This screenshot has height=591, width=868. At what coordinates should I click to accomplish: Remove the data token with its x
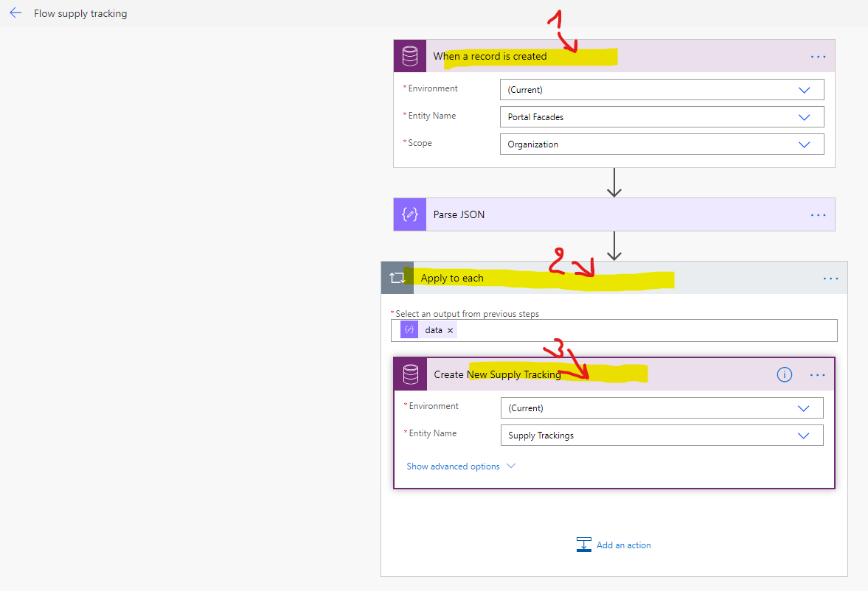click(x=451, y=329)
